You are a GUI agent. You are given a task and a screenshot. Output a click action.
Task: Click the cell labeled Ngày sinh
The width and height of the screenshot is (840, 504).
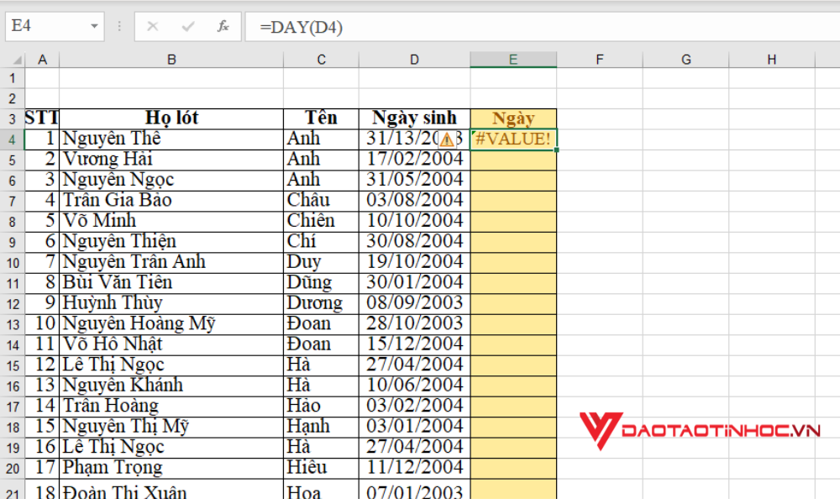pos(414,118)
